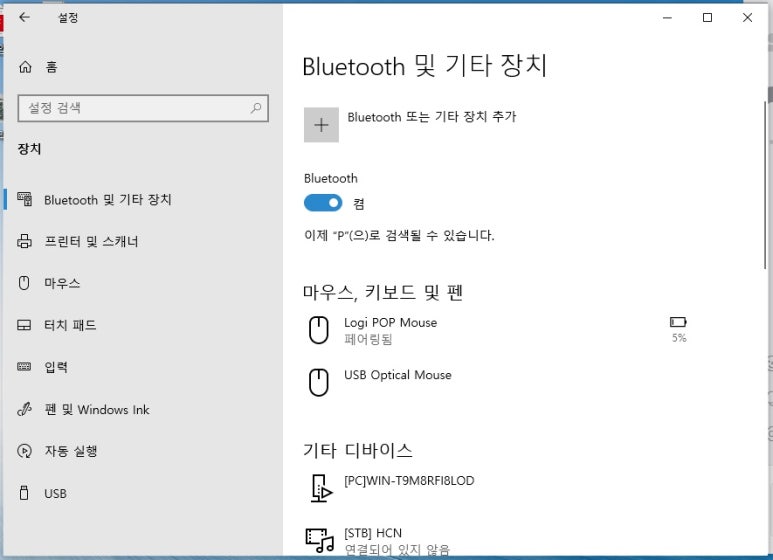This screenshot has width=773, height=560.
Task: Open the 자동 실행 autoplay icon
Action: pyautogui.click(x=24, y=451)
